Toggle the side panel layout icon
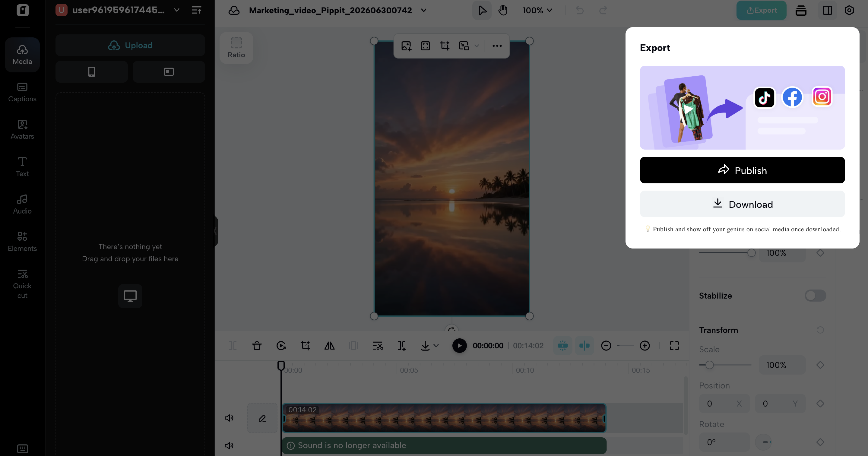Viewport: 868px width, 456px height. tap(828, 11)
